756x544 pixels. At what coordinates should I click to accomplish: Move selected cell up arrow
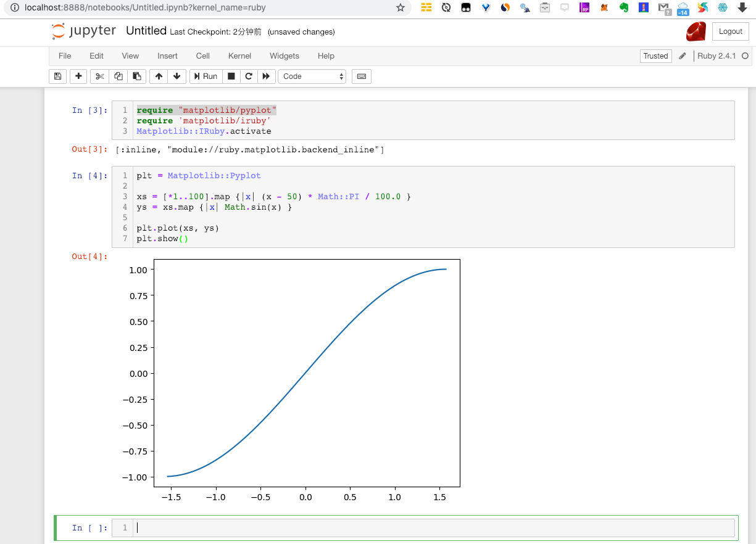[159, 76]
